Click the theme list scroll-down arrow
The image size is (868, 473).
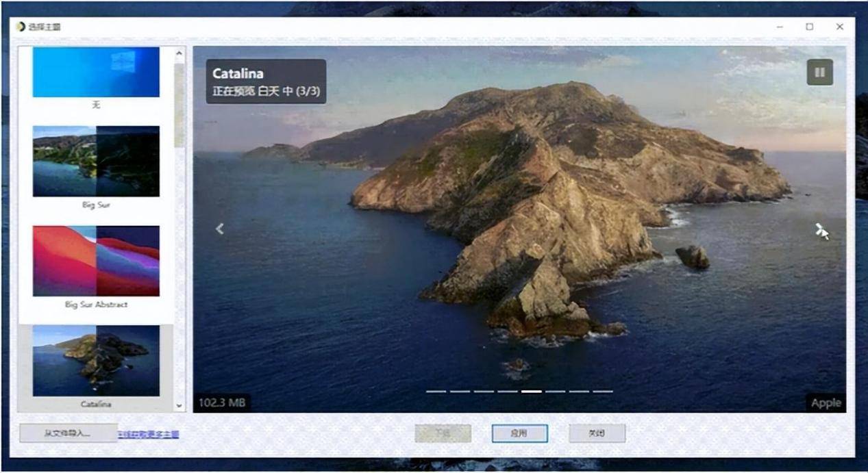[179, 405]
